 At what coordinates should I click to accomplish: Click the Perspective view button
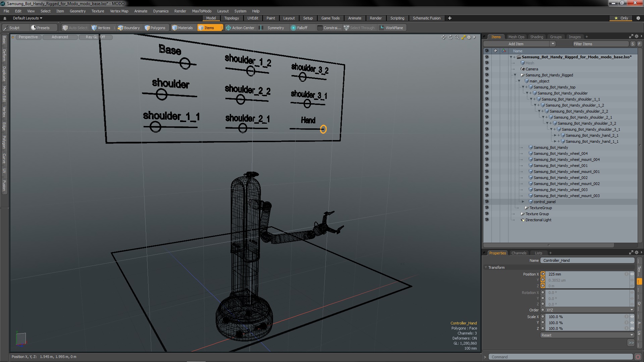tap(28, 37)
